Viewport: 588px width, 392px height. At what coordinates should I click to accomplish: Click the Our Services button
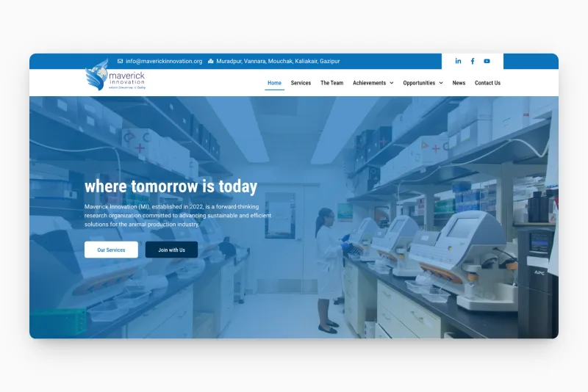click(x=111, y=250)
